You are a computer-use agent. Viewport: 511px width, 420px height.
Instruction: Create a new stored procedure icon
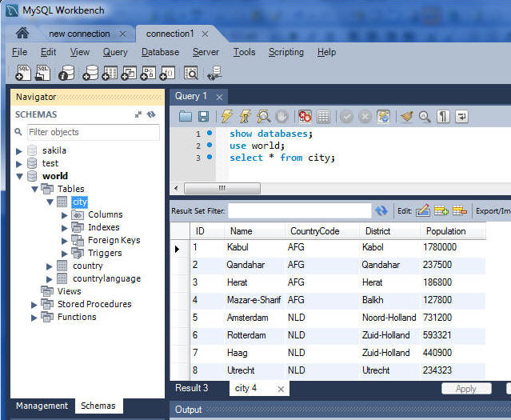[x=148, y=73]
